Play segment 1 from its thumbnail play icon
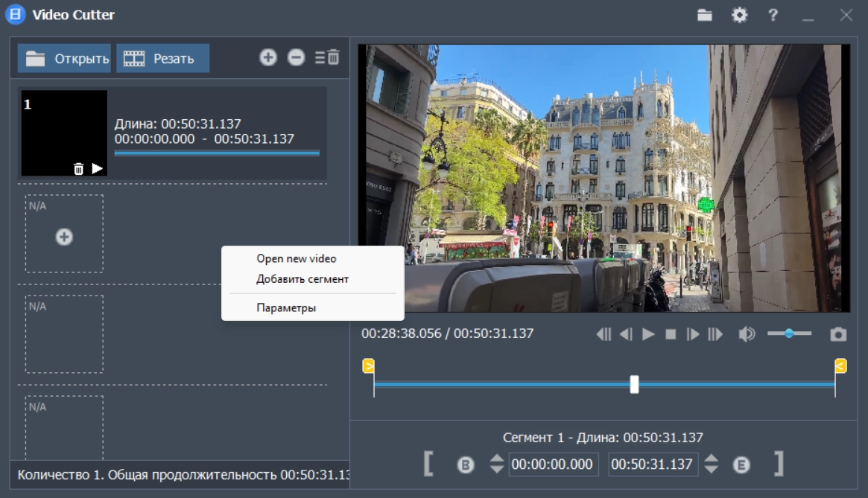 click(x=98, y=168)
